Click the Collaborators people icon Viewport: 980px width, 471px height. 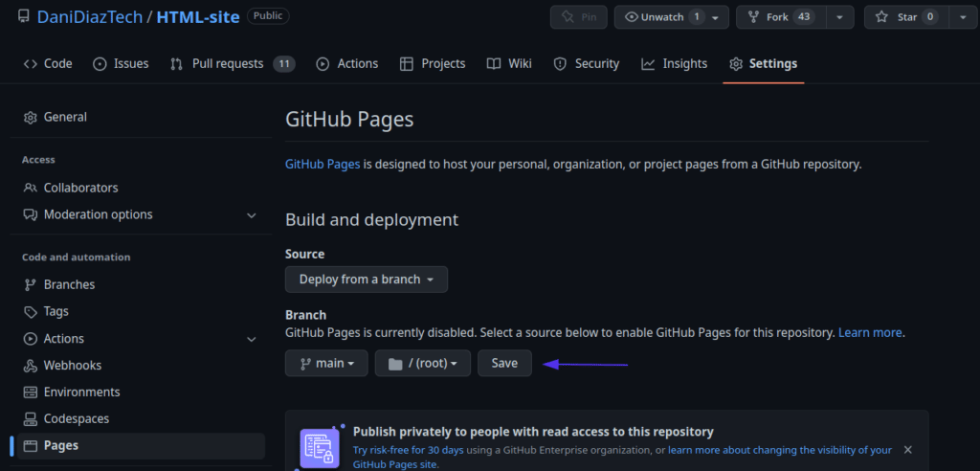pos(30,189)
